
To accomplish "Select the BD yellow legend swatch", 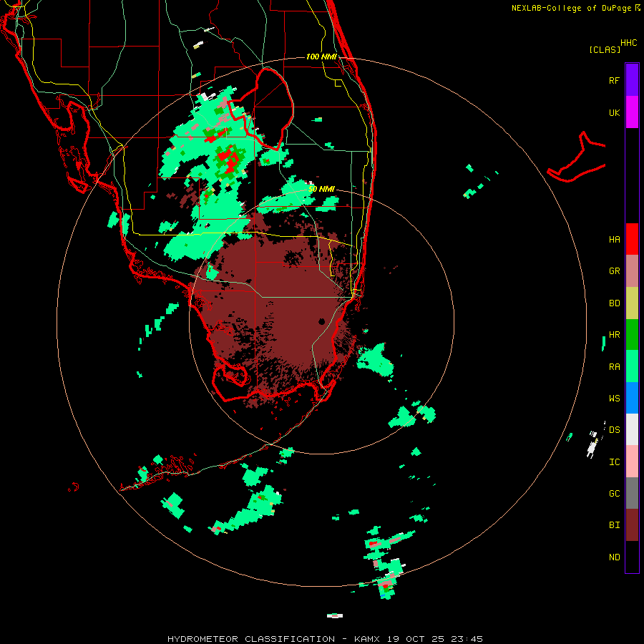I will click(632, 303).
